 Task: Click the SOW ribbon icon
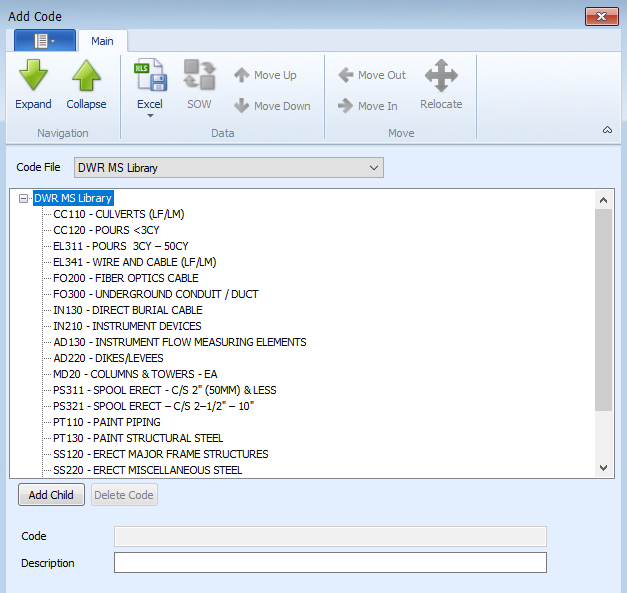pos(199,76)
